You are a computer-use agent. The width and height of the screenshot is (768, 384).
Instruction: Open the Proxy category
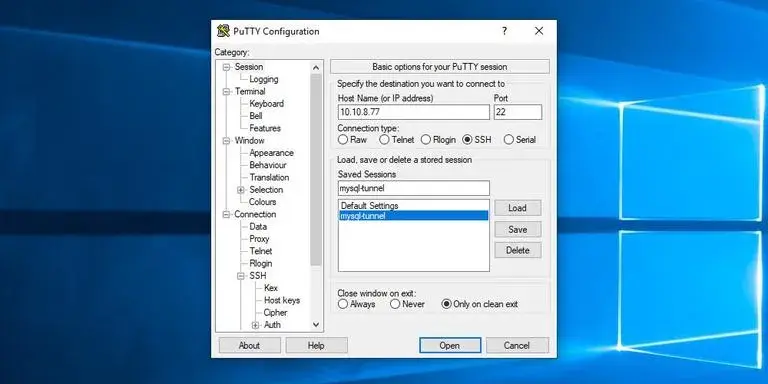pos(259,239)
